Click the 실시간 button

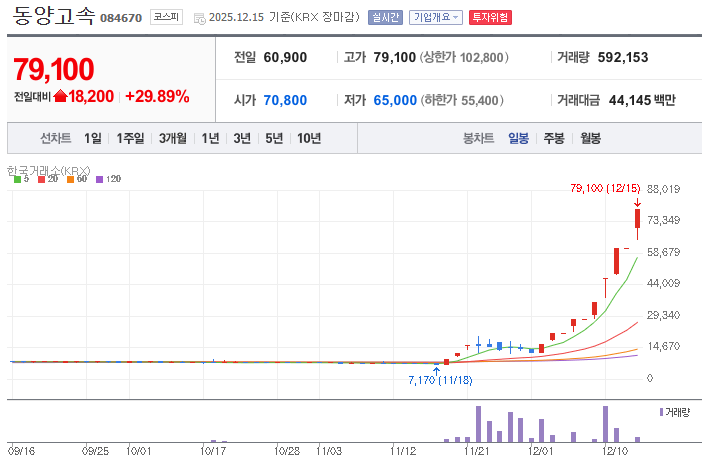pos(385,17)
